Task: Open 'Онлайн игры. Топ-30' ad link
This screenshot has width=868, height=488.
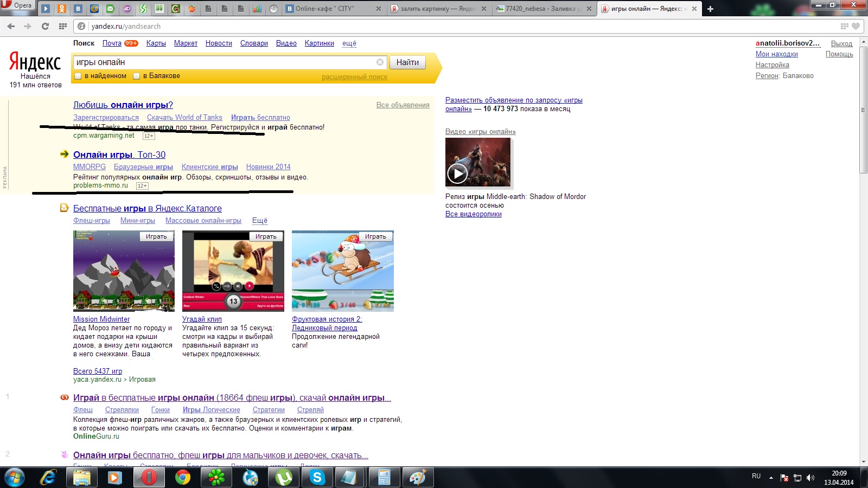Action: coord(119,155)
